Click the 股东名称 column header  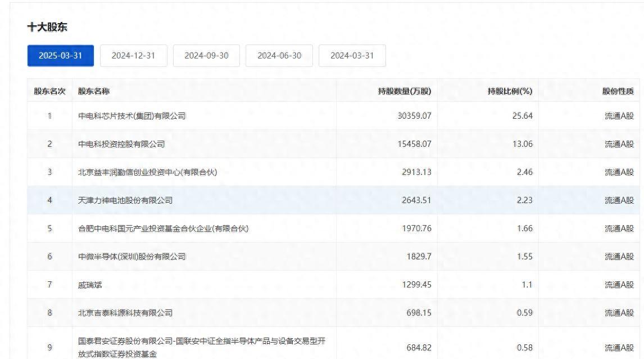[x=94, y=91]
